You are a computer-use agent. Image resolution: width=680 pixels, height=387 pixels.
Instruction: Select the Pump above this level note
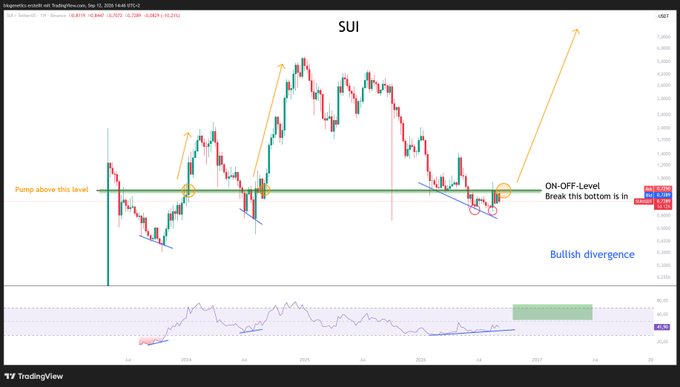pyautogui.click(x=52, y=190)
